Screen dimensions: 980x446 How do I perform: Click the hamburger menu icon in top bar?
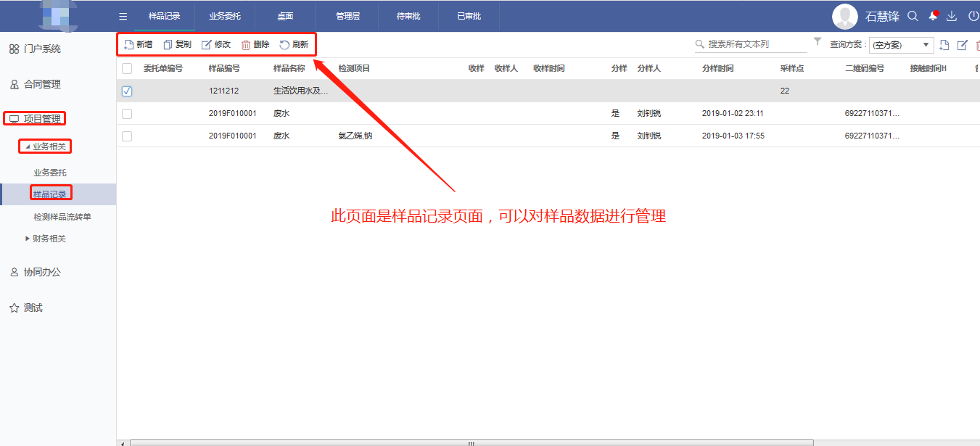coord(123,16)
